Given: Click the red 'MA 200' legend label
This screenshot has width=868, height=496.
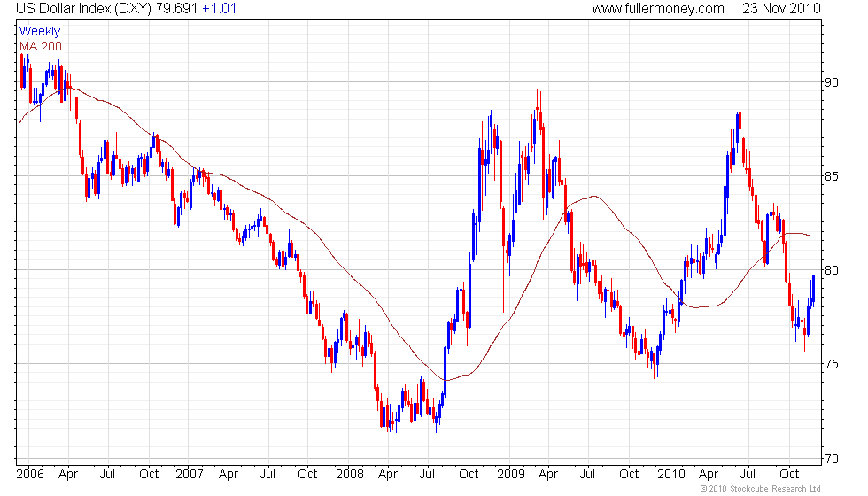Looking at the screenshot, I should [41, 46].
